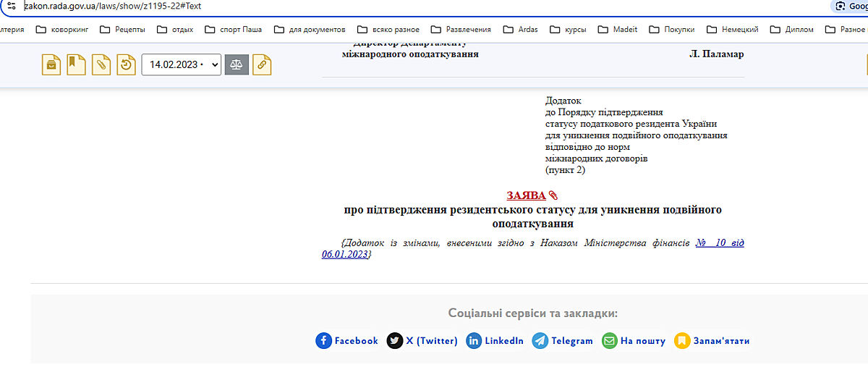
Task: Share the page on Facebook
Action: coord(347,340)
